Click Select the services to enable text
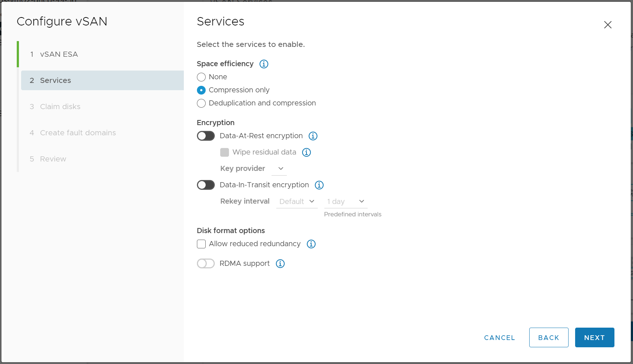 [251, 44]
